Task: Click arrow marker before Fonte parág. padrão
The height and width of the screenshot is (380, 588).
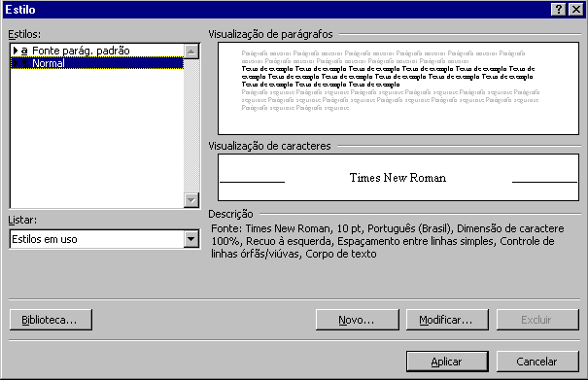Action: tap(16, 51)
